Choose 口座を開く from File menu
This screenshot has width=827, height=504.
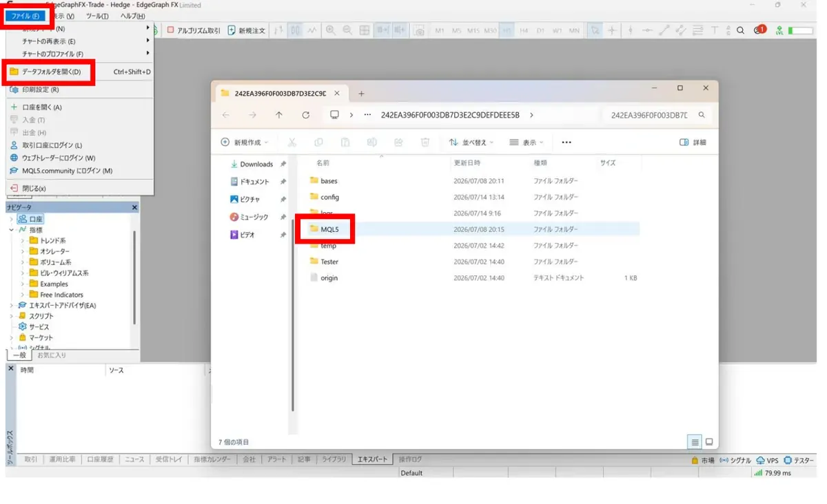pyautogui.click(x=80, y=107)
